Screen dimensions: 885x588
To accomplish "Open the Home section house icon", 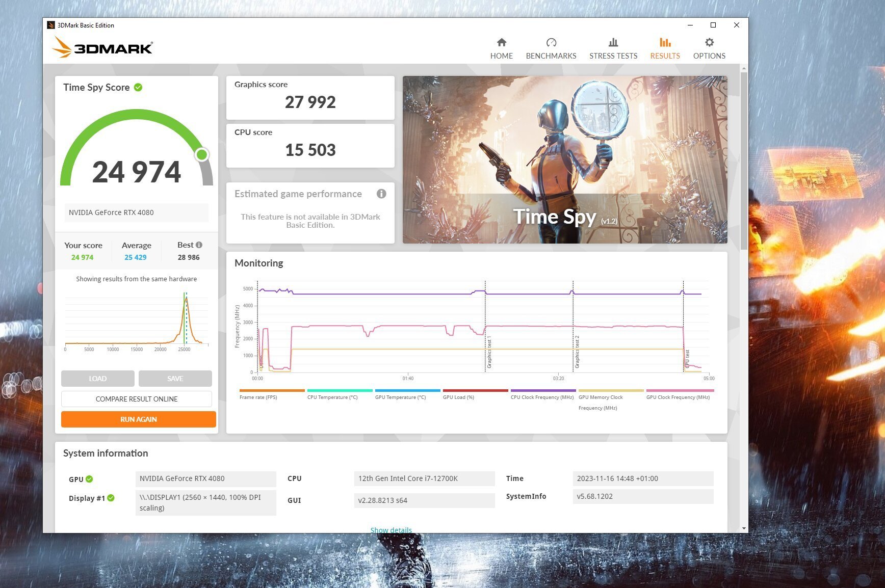I will [502, 42].
